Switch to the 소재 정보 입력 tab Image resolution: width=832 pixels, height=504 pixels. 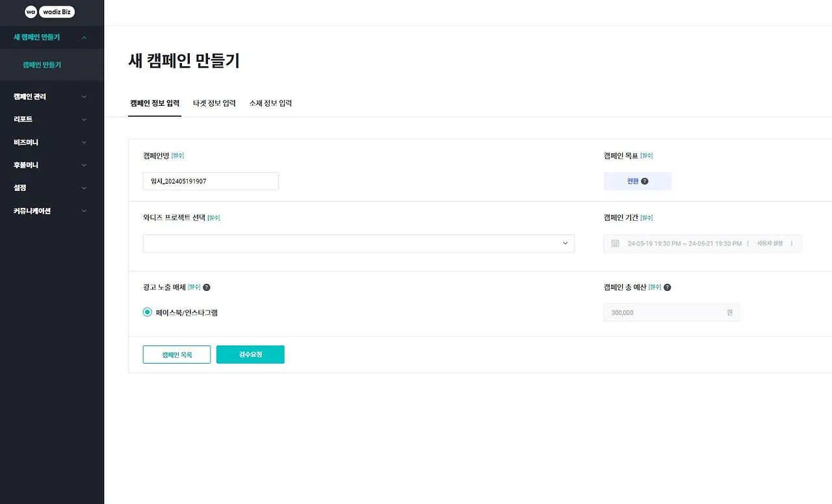coord(270,103)
